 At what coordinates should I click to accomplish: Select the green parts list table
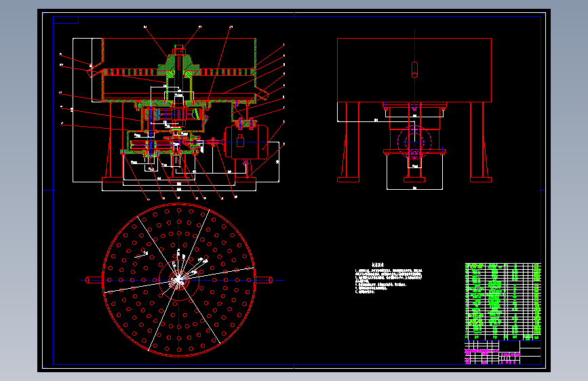tap(503, 302)
